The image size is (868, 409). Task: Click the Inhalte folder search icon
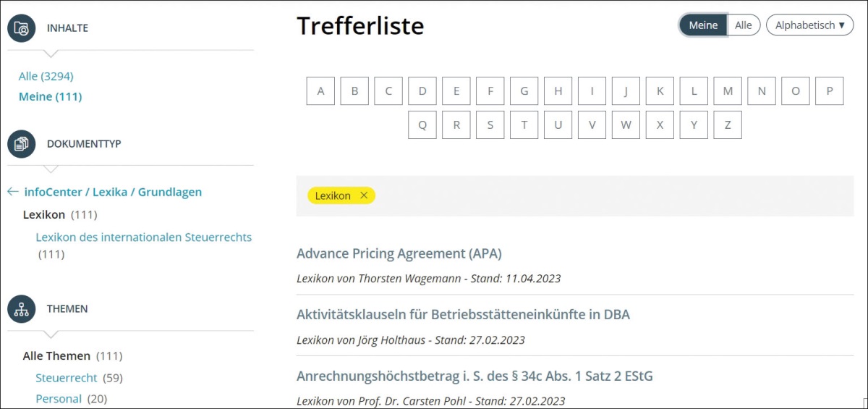point(22,28)
